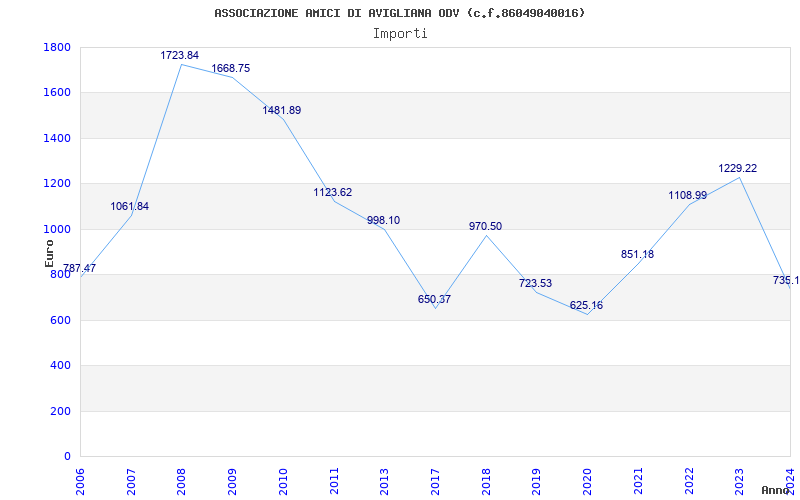Click the Importi subtitle
Screen dimensions: 800x500
click(x=400, y=33)
